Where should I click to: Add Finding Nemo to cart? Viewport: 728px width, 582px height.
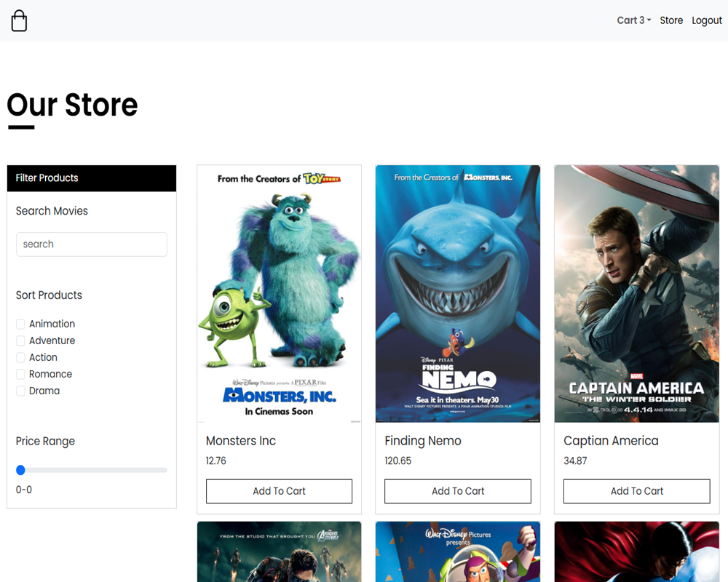458,491
